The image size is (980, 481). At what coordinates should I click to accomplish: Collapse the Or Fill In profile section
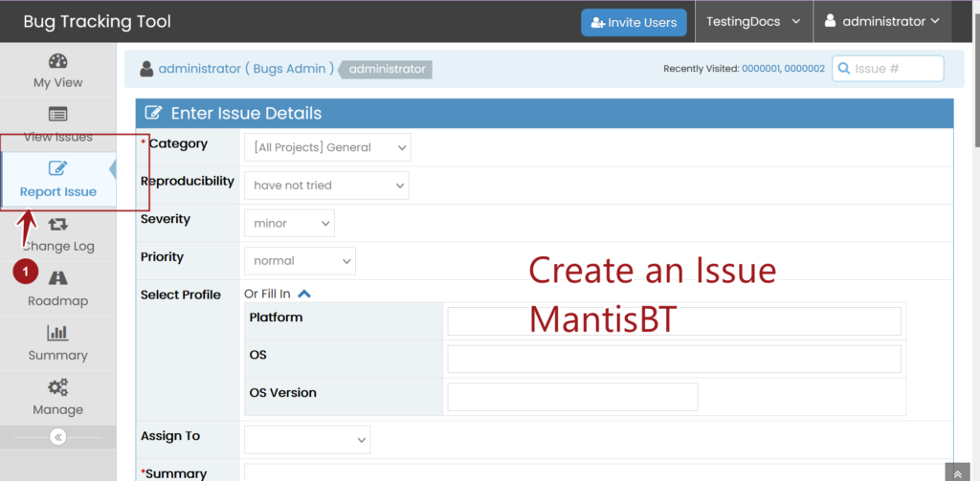[x=304, y=295]
